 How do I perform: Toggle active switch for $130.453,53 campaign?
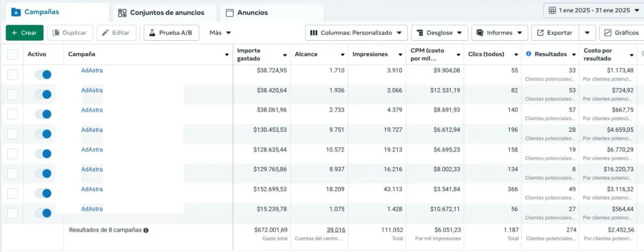[x=43, y=134]
